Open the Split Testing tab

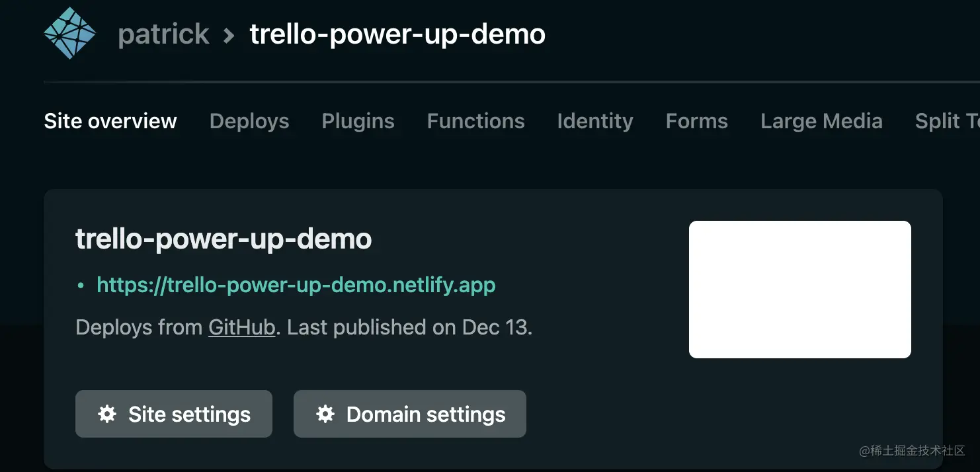click(x=946, y=121)
